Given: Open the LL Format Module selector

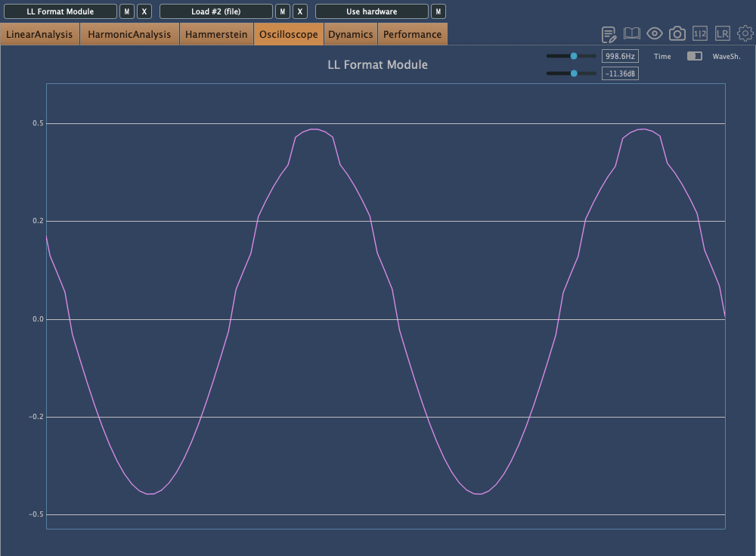Looking at the screenshot, I should [x=60, y=11].
